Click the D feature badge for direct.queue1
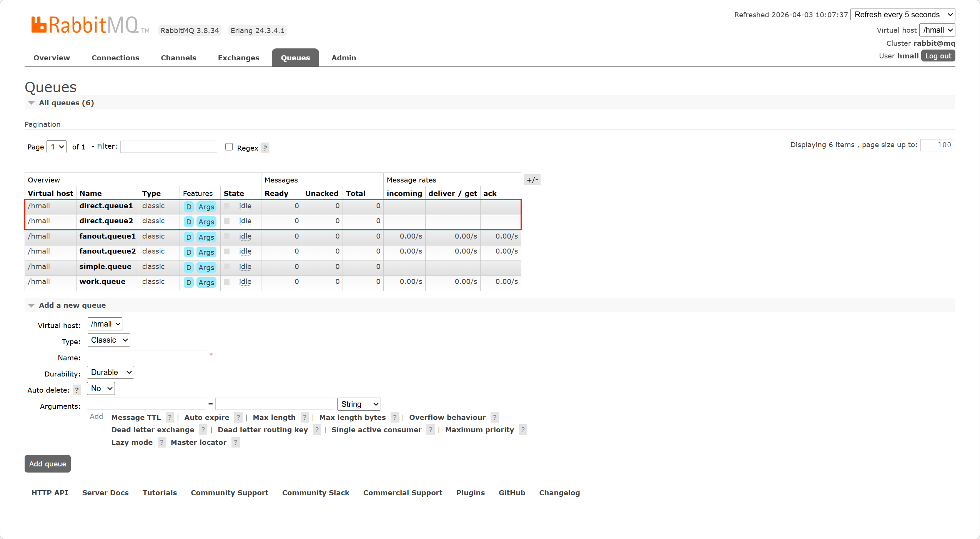Screen dimensions: 980x539 tap(188, 207)
